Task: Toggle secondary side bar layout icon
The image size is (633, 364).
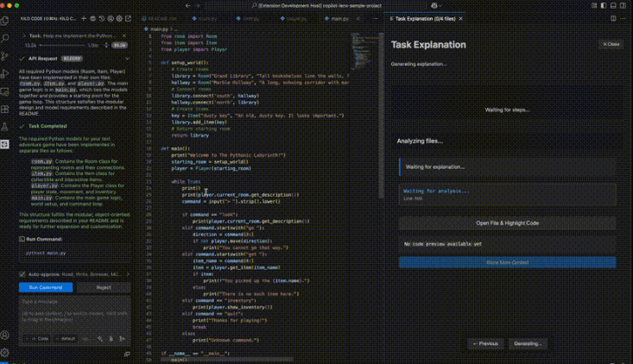Action: [623, 6]
